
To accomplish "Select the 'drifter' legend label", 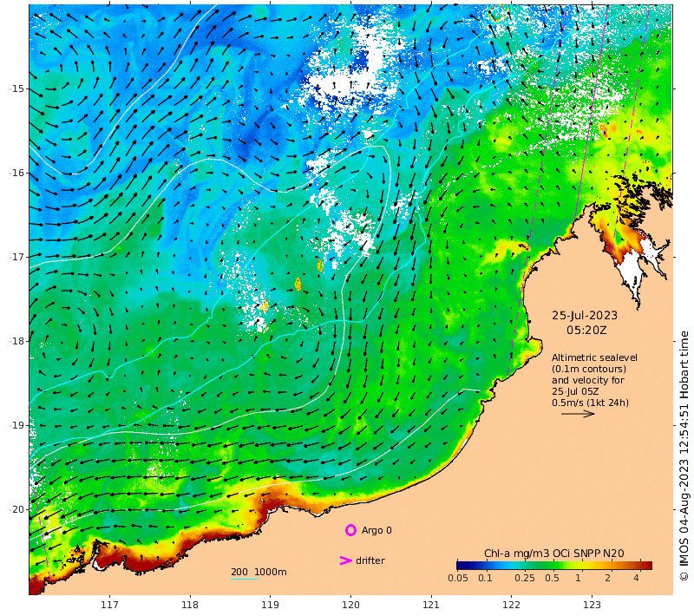I will (x=370, y=560).
